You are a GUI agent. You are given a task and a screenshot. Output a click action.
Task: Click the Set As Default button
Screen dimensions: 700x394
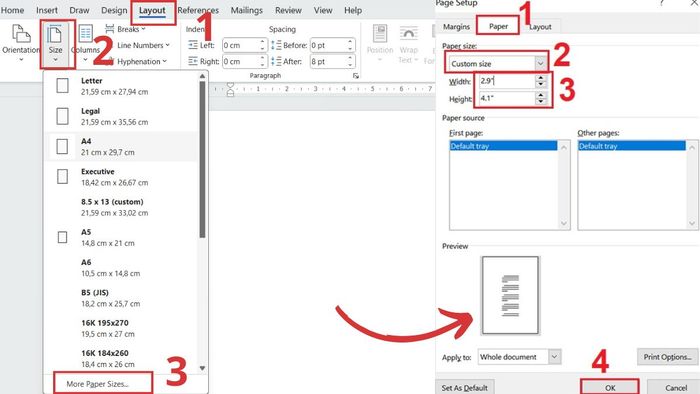point(465,387)
